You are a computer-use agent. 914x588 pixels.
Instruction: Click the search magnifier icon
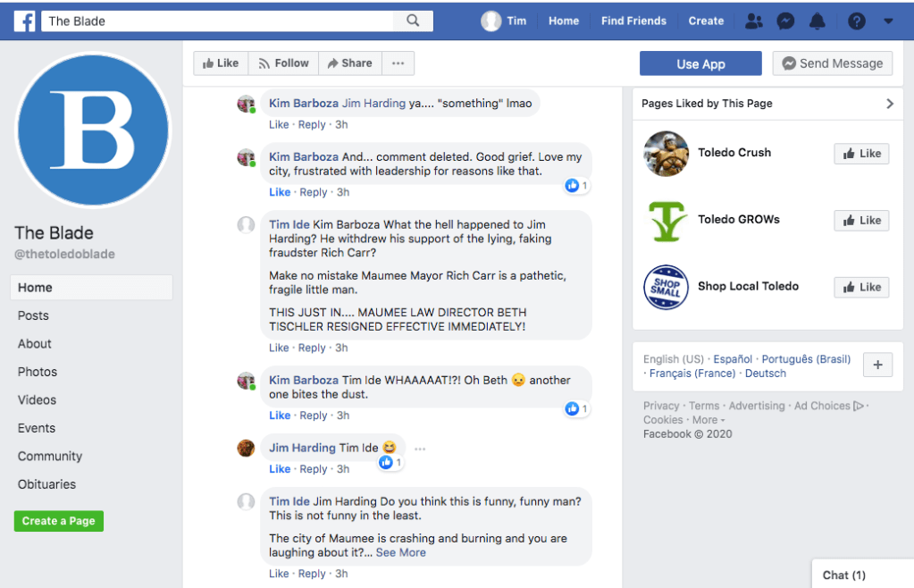(x=413, y=21)
